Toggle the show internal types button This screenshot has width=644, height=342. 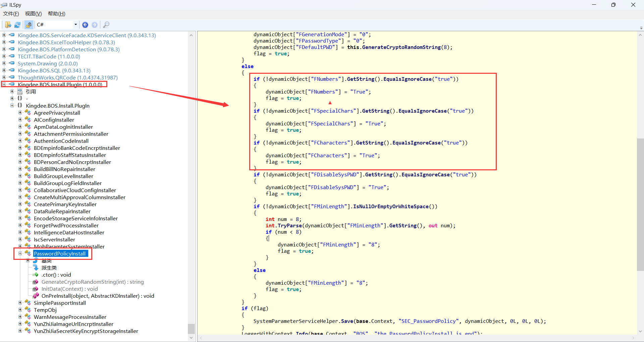29,25
